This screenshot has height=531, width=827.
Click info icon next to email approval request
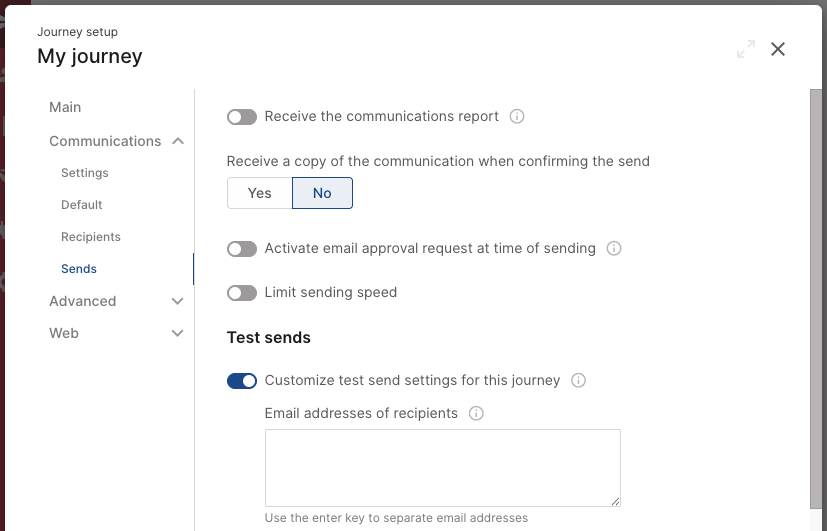[614, 248]
